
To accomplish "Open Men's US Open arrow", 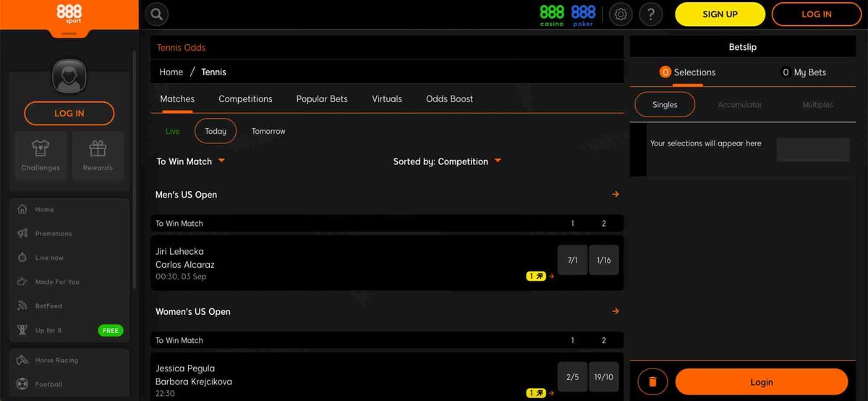I will click(616, 194).
